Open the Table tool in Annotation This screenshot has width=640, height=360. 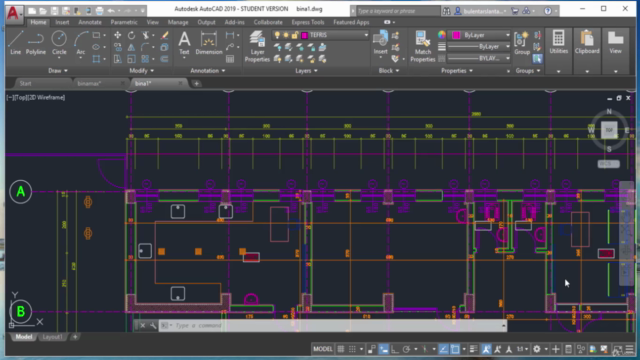[x=230, y=59]
